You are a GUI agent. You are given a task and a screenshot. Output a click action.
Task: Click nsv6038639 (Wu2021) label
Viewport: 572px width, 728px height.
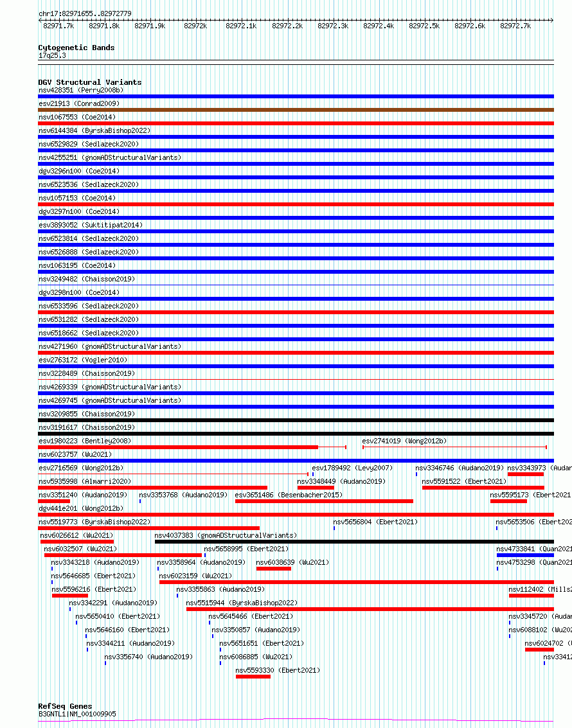pyautogui.click(x=292, y=562)
